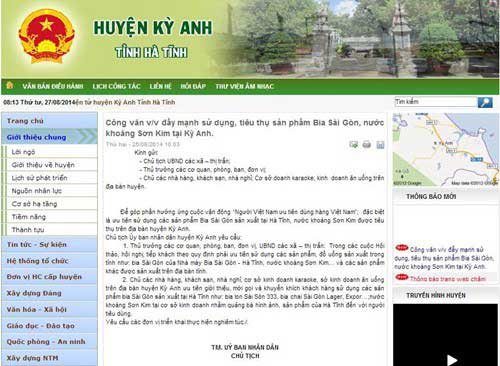Open the Lịch công tác menu
The image size is (500, 366).
[116, 86]
